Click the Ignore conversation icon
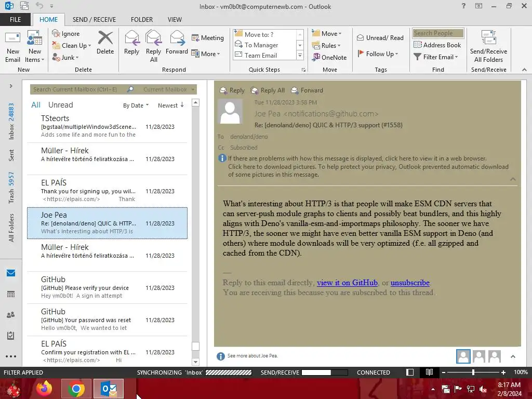 point(56,33)
